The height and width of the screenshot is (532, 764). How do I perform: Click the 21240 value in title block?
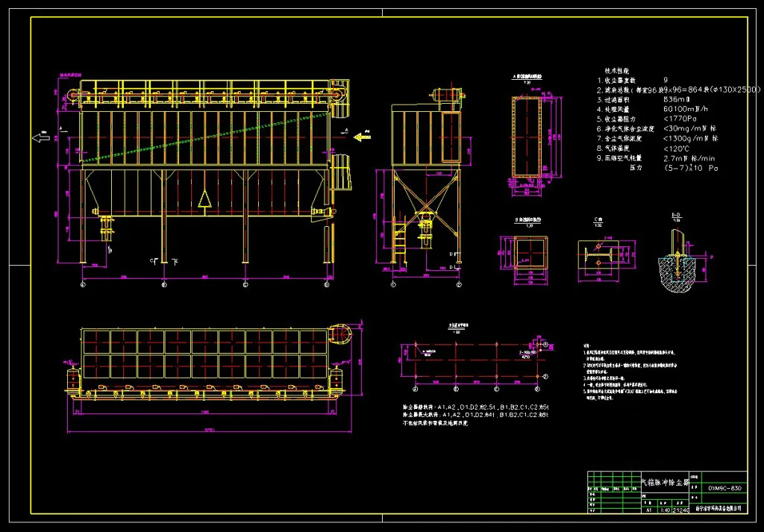[681, 510]
